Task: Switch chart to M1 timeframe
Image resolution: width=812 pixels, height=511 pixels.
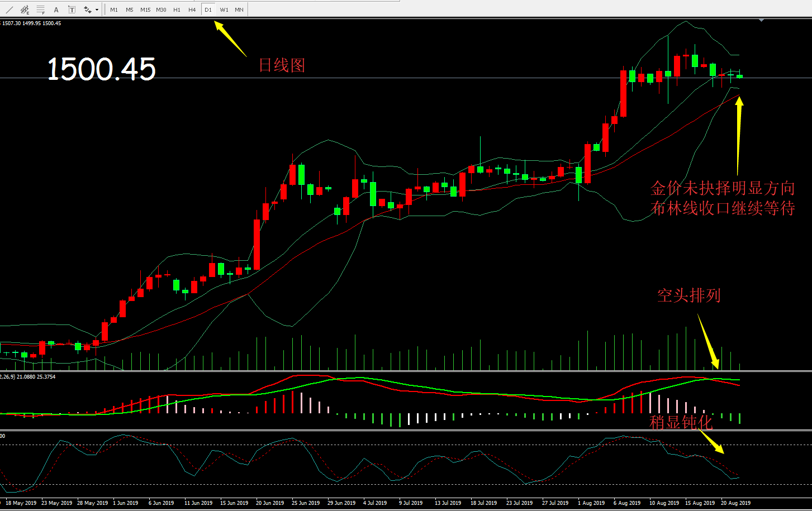Action: coord(114,9)
